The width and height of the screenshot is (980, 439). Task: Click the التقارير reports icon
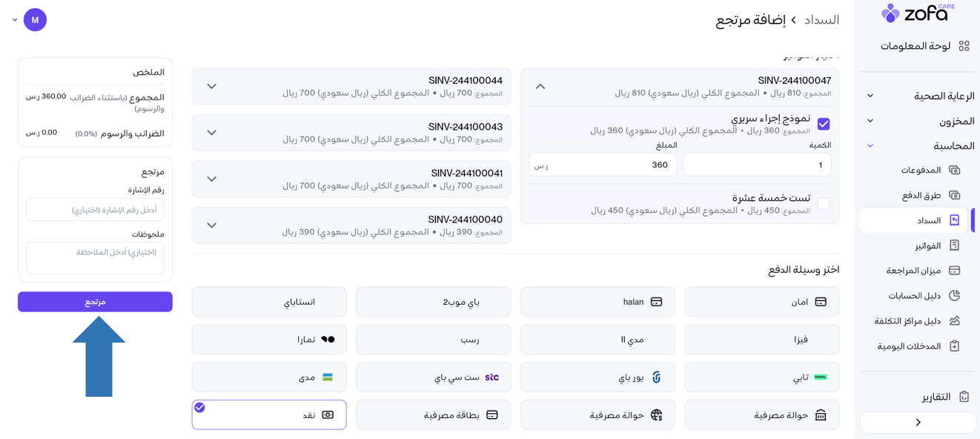[964, 397]
